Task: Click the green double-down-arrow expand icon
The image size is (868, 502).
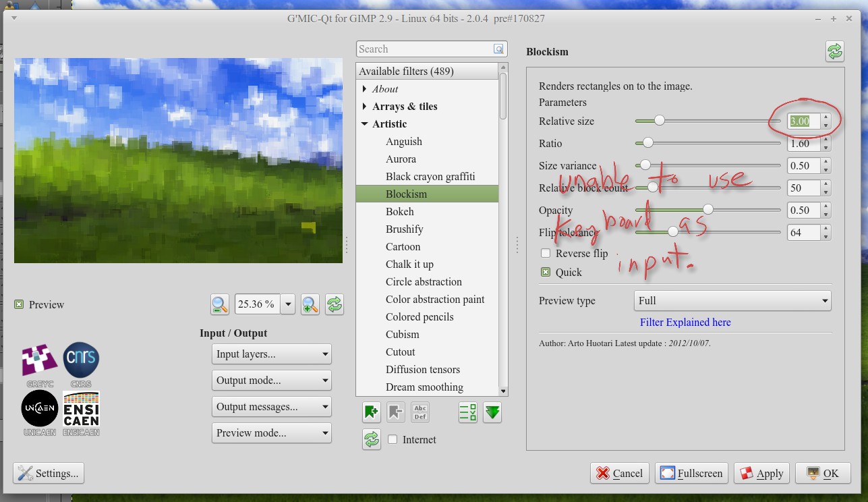Action: pos(492,412)
